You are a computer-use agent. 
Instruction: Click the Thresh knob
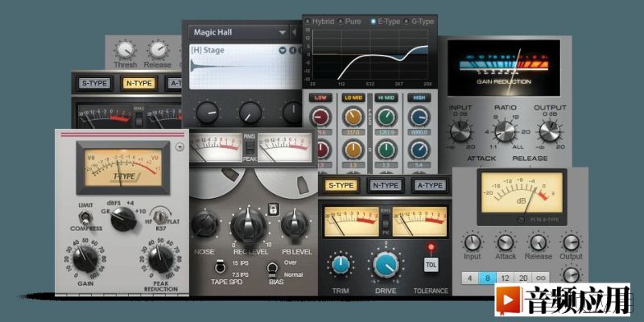click(125, 51)
